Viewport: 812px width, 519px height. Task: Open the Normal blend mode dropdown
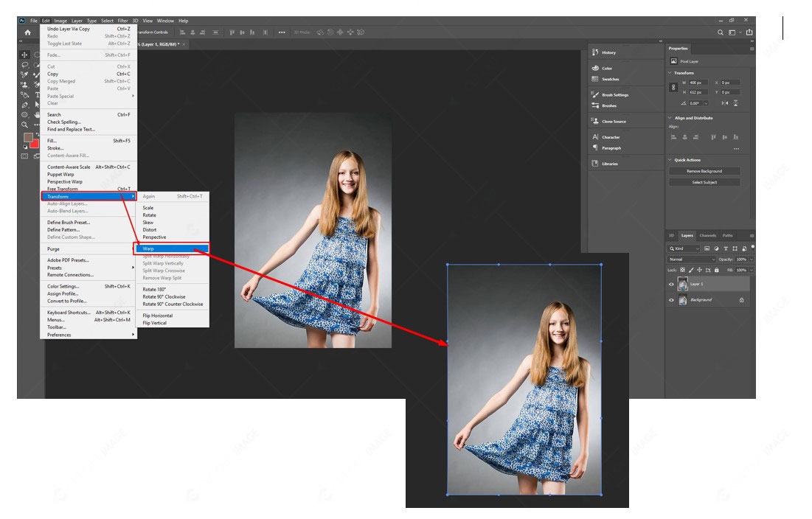[x=692, y=259]
